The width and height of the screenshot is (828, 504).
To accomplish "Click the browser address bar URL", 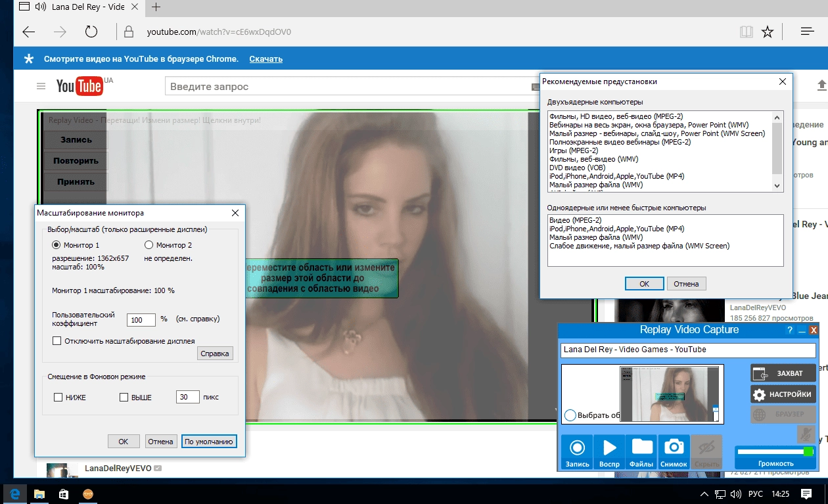I will tap(219, 32).
